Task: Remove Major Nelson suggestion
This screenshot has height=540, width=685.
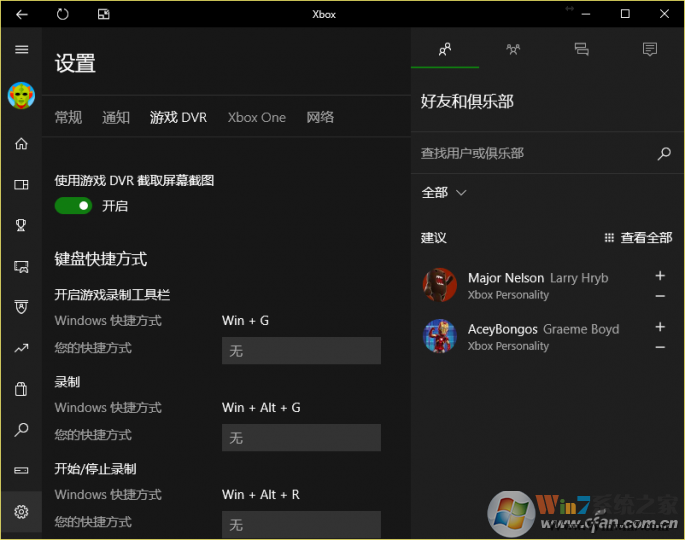Action: click(660, 296)
